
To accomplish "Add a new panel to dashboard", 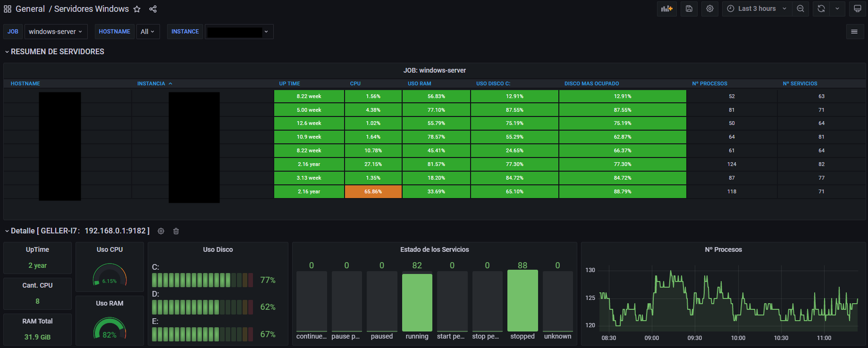I will (x=667, y=8).
